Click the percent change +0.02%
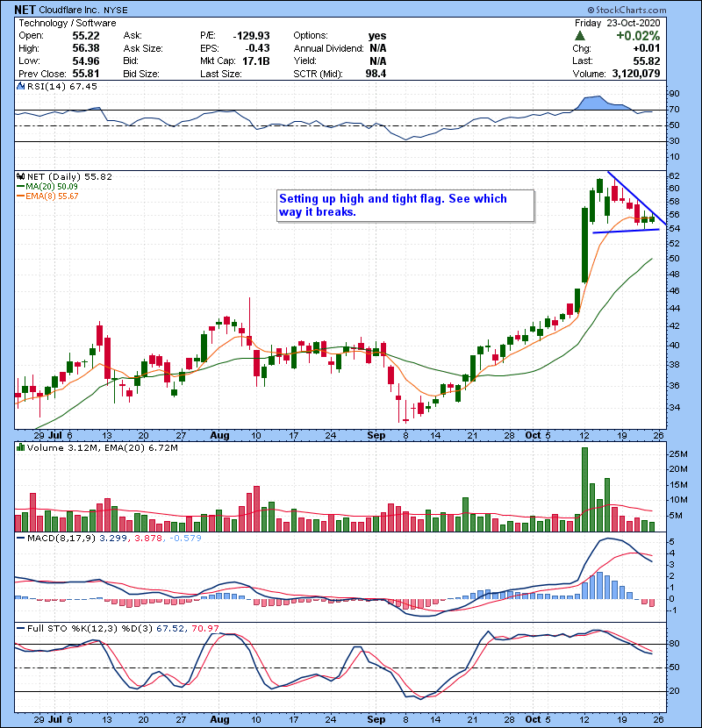702x728 pixels. pos(638,36)
